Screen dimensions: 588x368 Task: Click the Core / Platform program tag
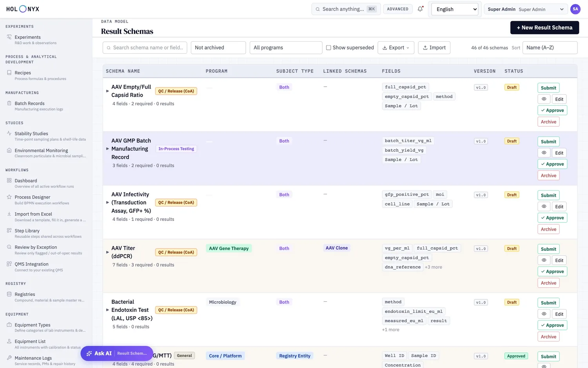225,356
